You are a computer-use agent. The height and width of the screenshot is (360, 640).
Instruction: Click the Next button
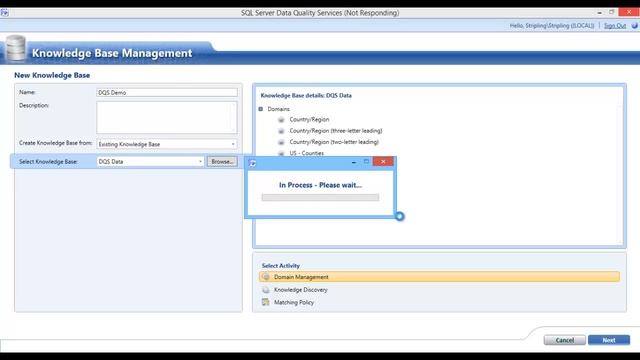[x=609, y=340]
